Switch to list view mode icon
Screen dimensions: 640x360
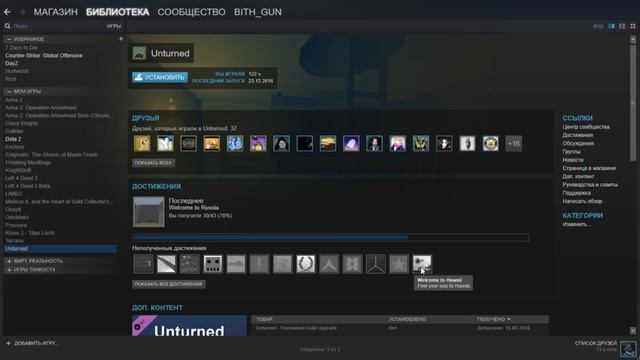622,26
